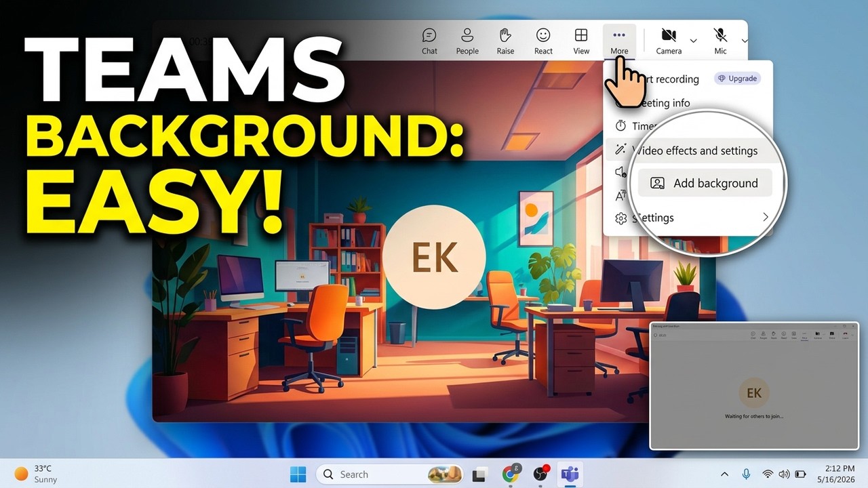
Task: Click the Timer stopwatch icon
Action: (620, 126)
